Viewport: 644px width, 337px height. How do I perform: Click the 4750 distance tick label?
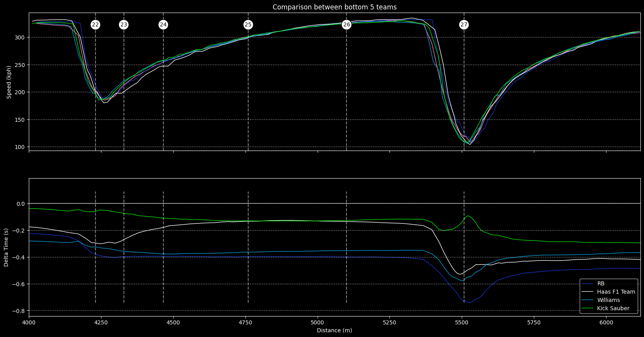click(x=245, y=322)
